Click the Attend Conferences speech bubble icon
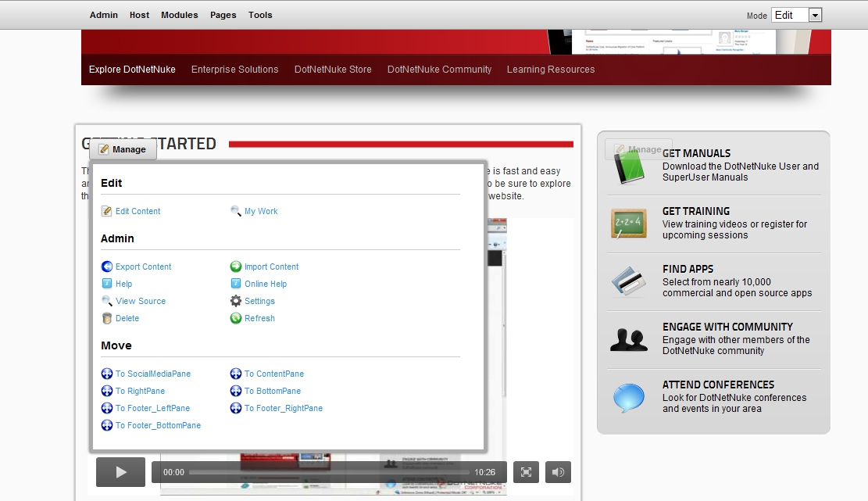The height and width of the screenshot is (501, 868). pos(629,398)
